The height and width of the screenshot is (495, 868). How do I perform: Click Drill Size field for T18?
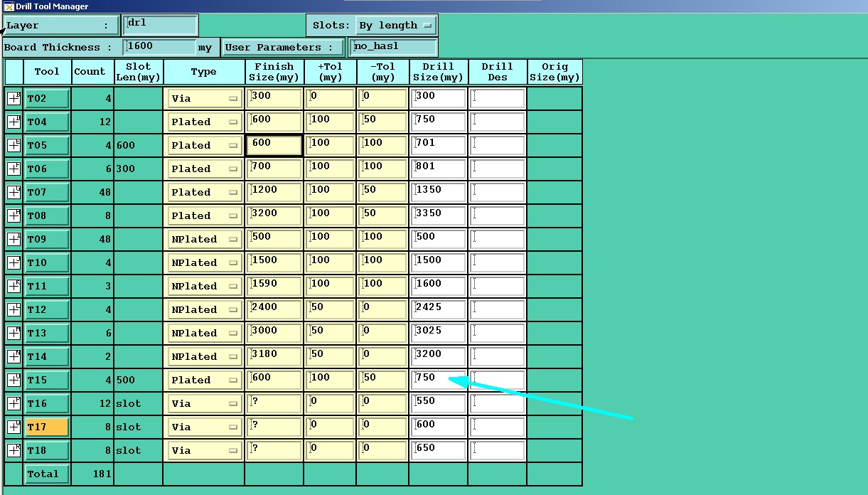point(439,450)
